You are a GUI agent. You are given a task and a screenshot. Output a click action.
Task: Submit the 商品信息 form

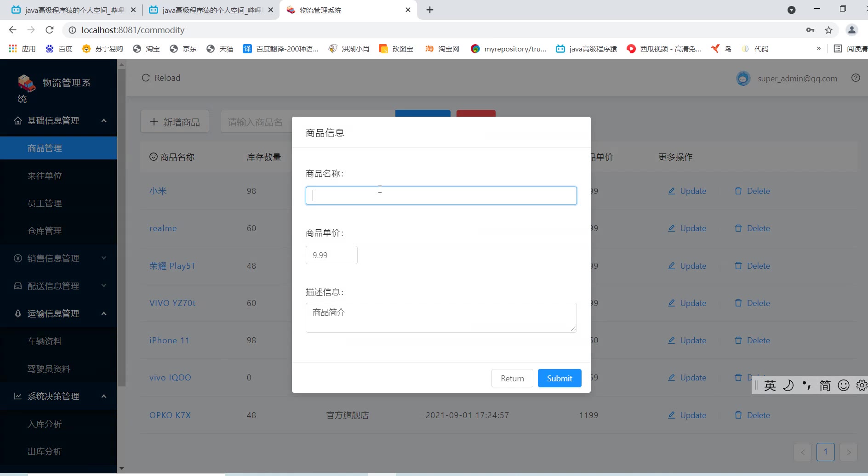[560, 378]
